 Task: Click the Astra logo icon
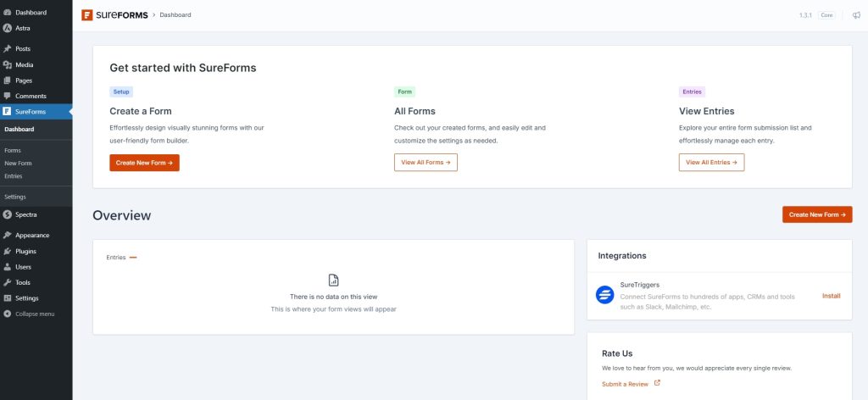coord(7,28)
